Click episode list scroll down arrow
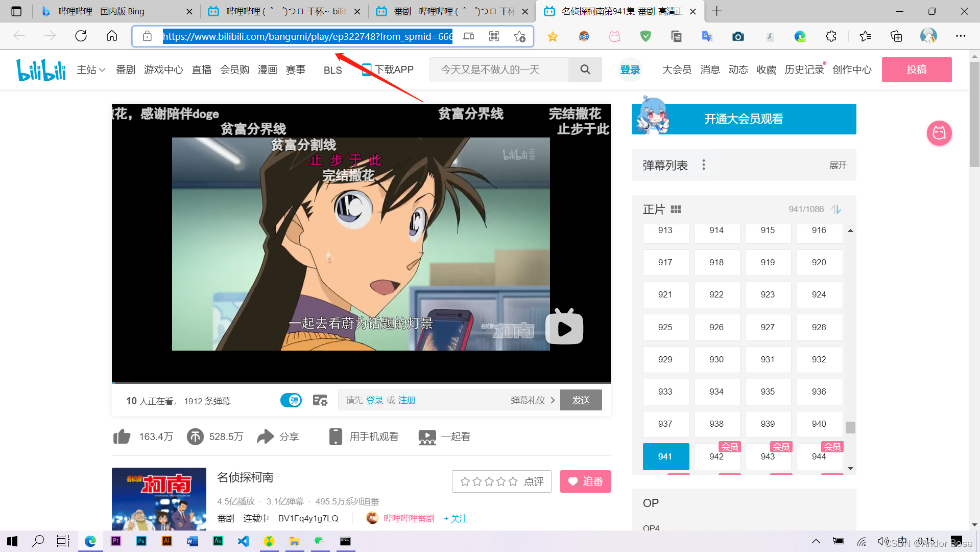This screenshot has width=980, height=552. 850,468
